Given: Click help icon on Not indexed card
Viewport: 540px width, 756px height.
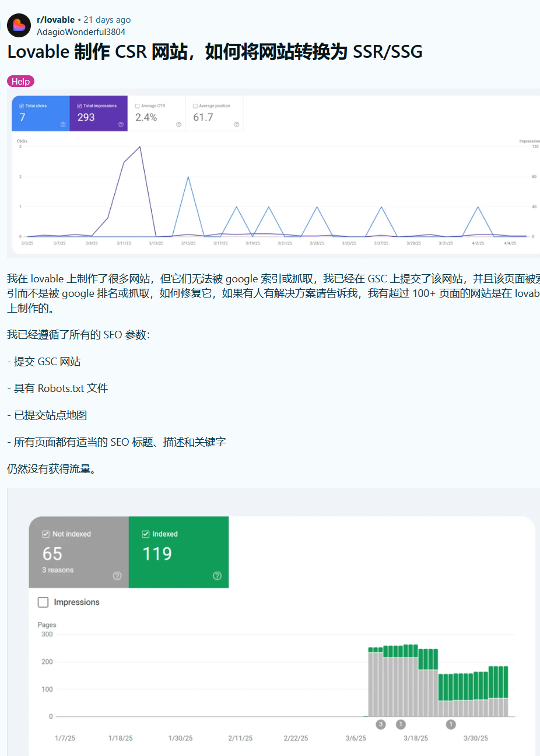Looking at the screenshot, I should point(117,576).
